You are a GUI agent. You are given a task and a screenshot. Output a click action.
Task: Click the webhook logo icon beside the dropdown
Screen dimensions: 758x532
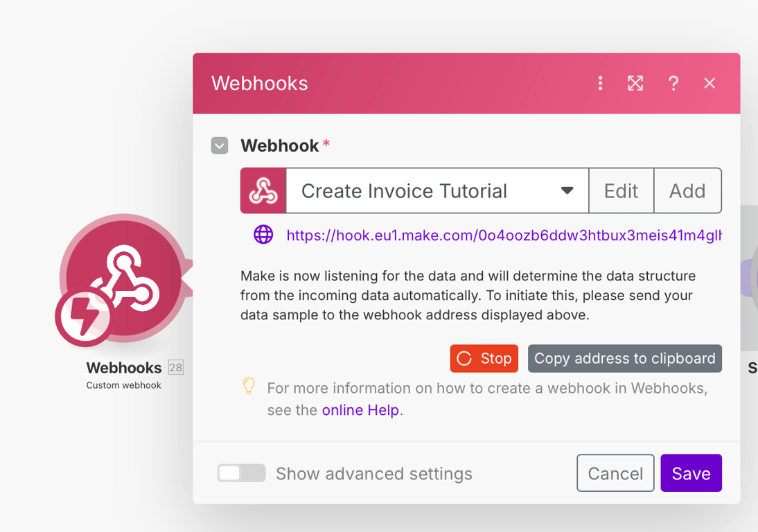(x=263, y=191)
